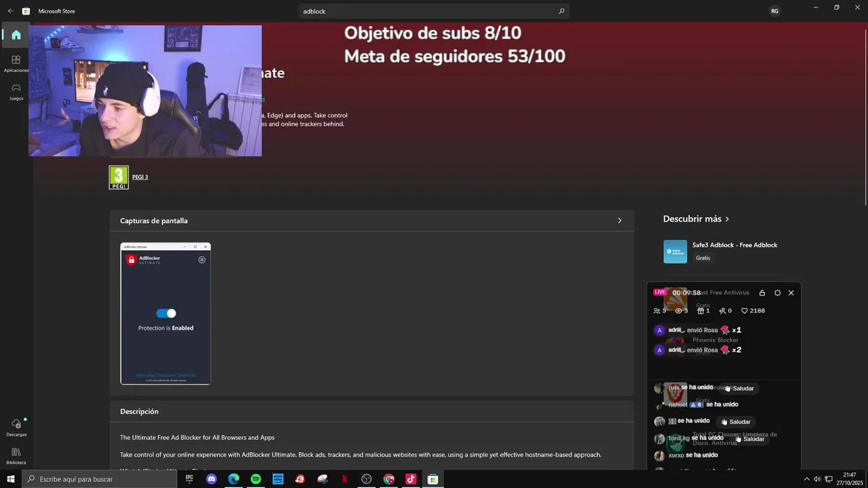This screenshot has height=488, width=868.
Task: Open Descargas in the Store sidebar
Action: click(x=16, y=427)
